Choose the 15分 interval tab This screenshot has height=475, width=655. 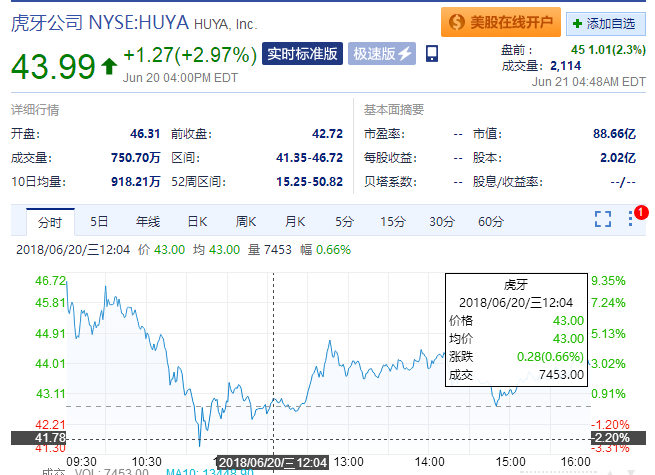pos(393,221)
